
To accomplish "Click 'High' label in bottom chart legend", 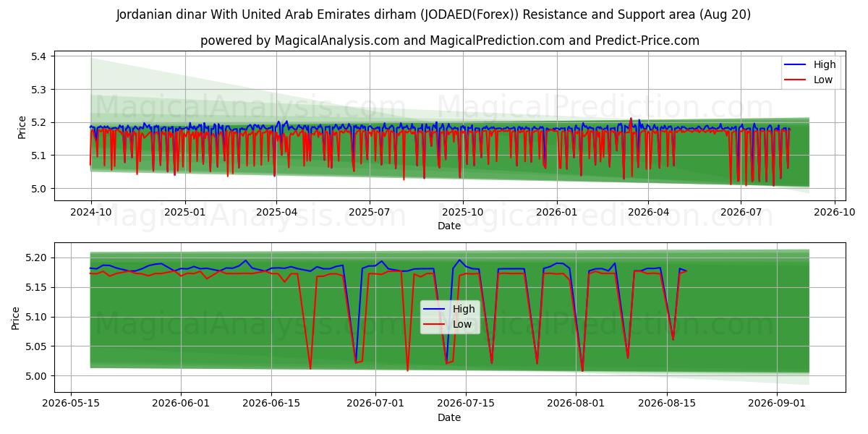I will click(x=464, y=309).
